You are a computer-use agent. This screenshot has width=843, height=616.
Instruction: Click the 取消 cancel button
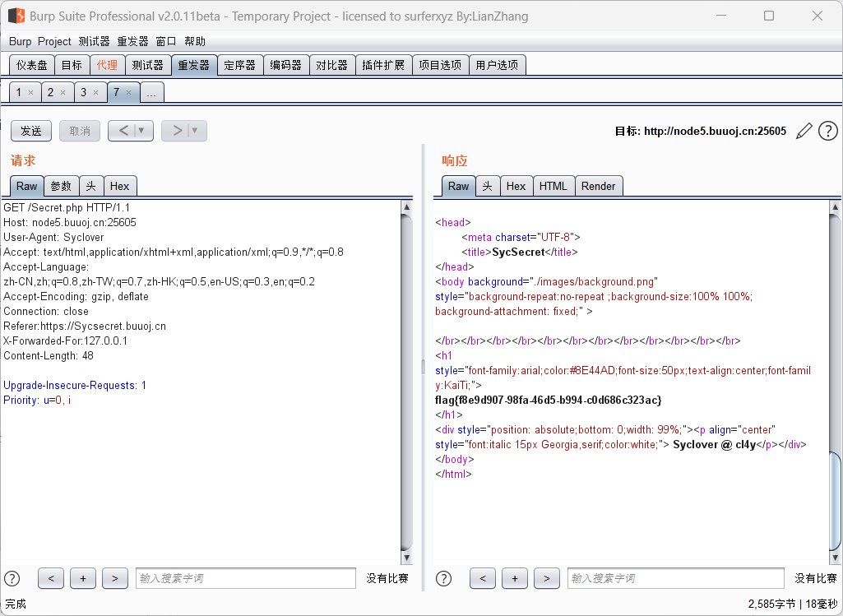pos(80,131)
